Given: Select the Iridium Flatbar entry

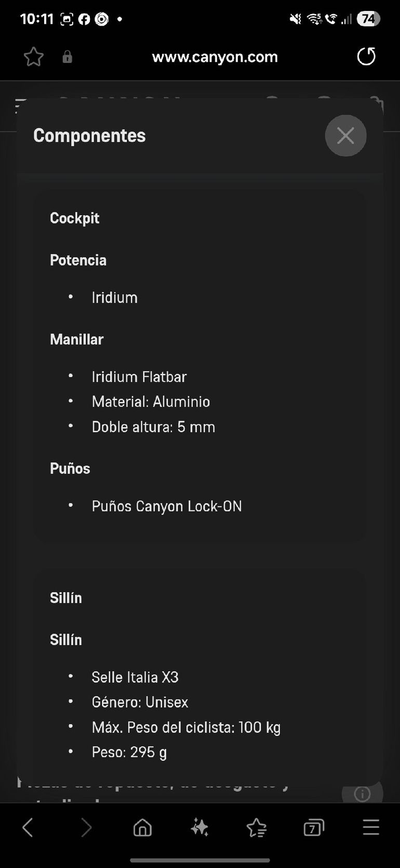Looking at the screenshot, I should click(x=139, y=377).
